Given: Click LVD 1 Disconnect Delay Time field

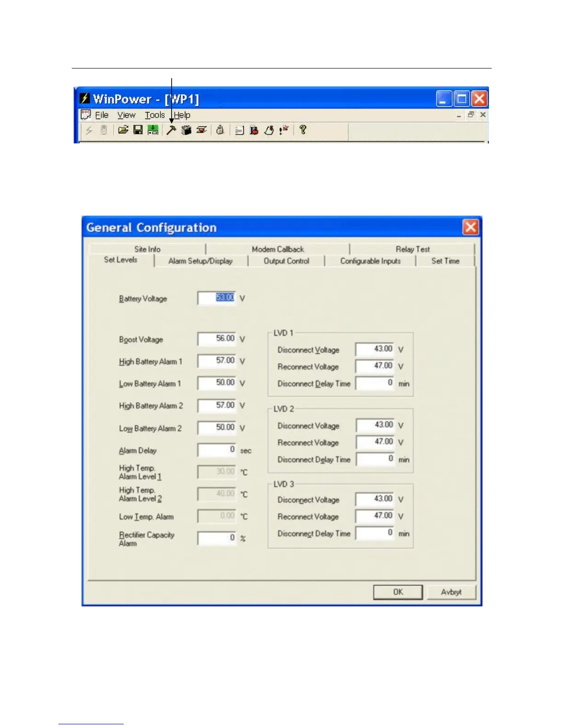Looking at the screenshot, I should pos(374,383).
